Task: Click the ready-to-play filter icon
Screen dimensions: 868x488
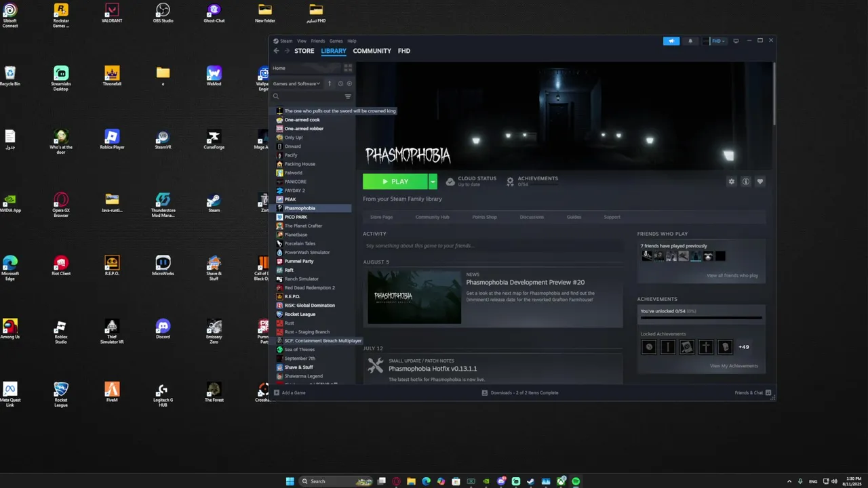Action: [x=349, y=83]
